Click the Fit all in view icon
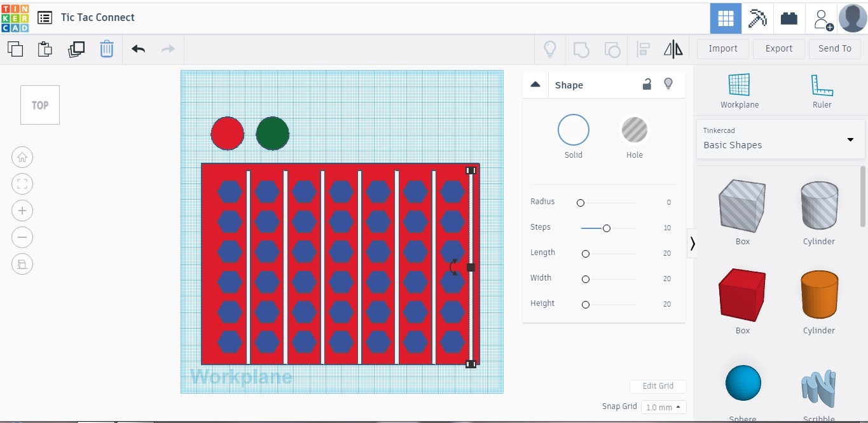Screen dimensions: 868x423 point(22,184)
